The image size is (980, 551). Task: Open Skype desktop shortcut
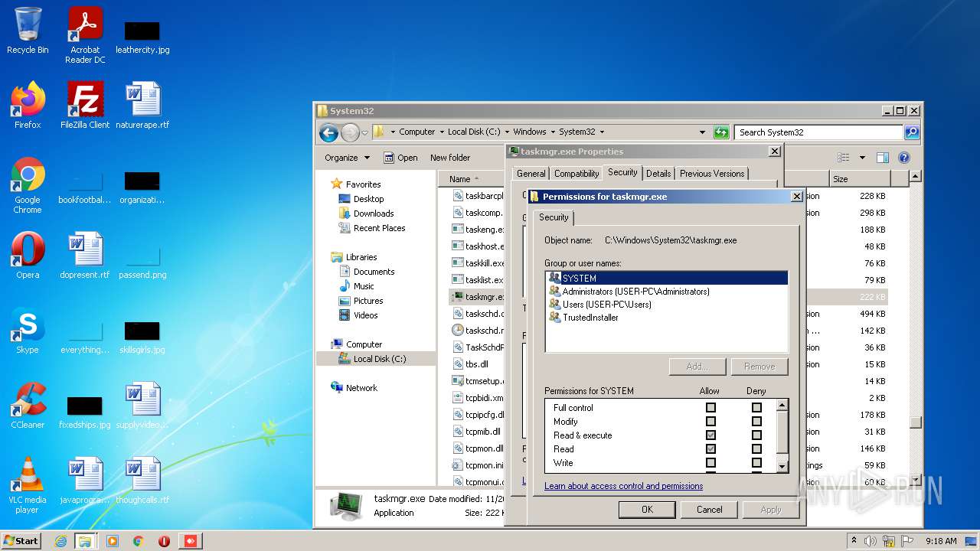coord(28,331)
